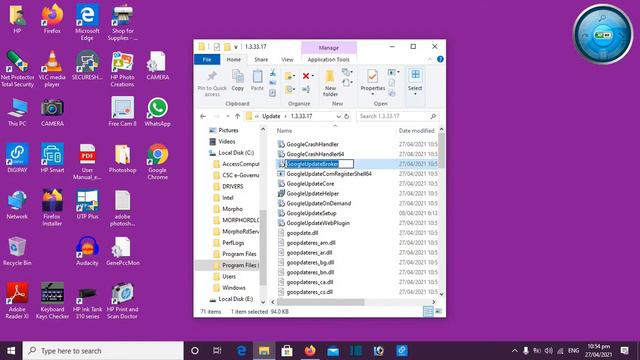Open Microsoft Edge desktop icon
The width and height of the screenshot is (640, 360).
pos(87,22)
